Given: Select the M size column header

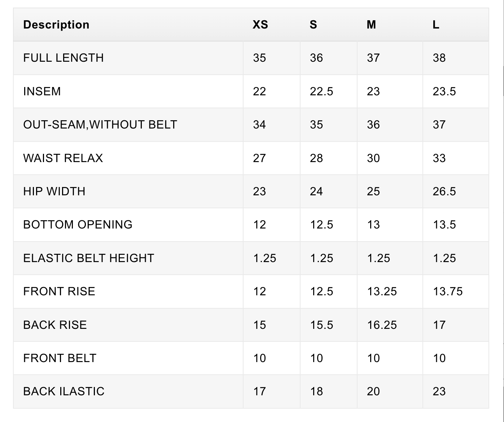Looking at the screenshot, I should pos(371,25).
